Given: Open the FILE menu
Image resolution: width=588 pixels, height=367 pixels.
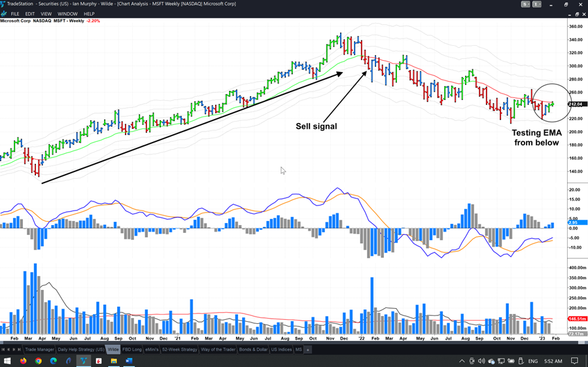Looking at the screenshot, I should click(x=15, y=14).
